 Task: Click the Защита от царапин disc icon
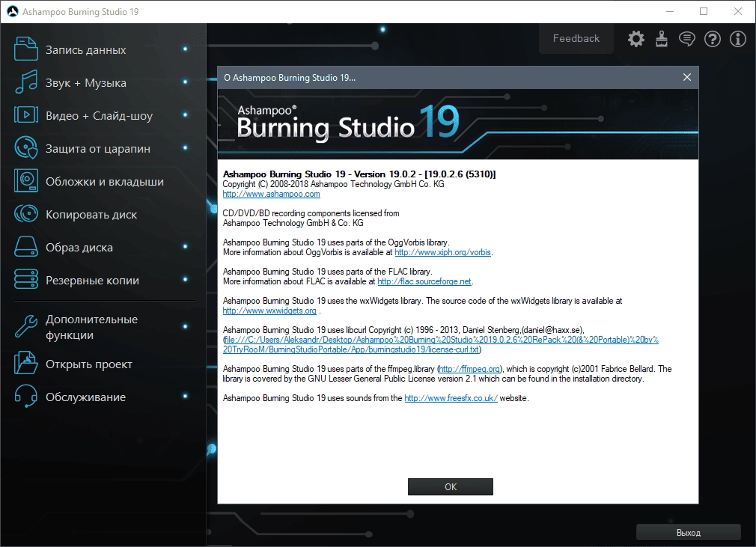click(25, 147)
